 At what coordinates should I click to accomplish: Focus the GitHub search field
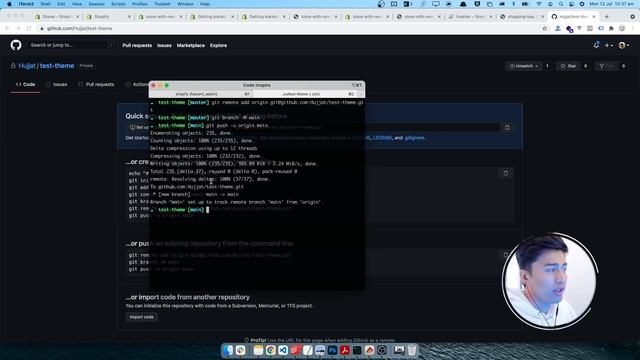[x=70, y=45]
